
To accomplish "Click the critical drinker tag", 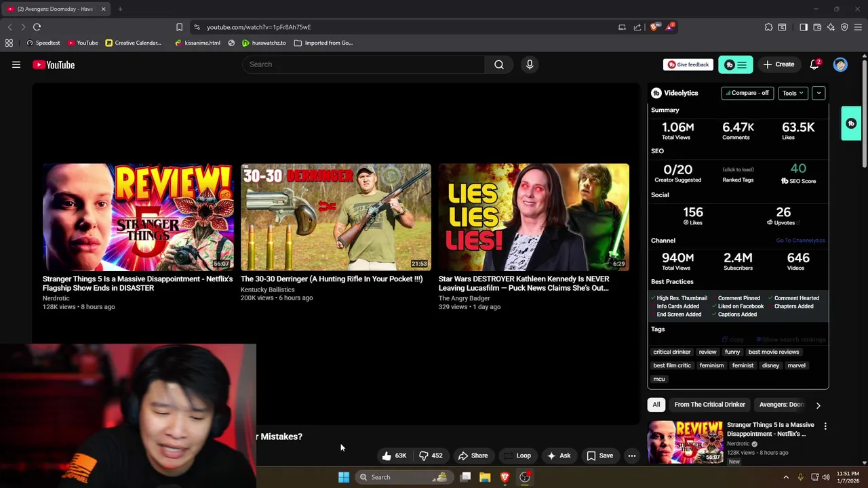I will tap(671, 352).
